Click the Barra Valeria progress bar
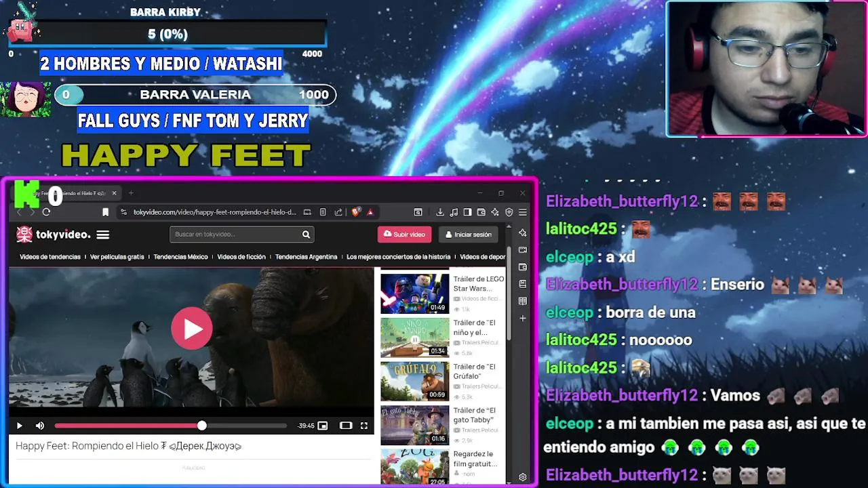 tap(195, 95)
